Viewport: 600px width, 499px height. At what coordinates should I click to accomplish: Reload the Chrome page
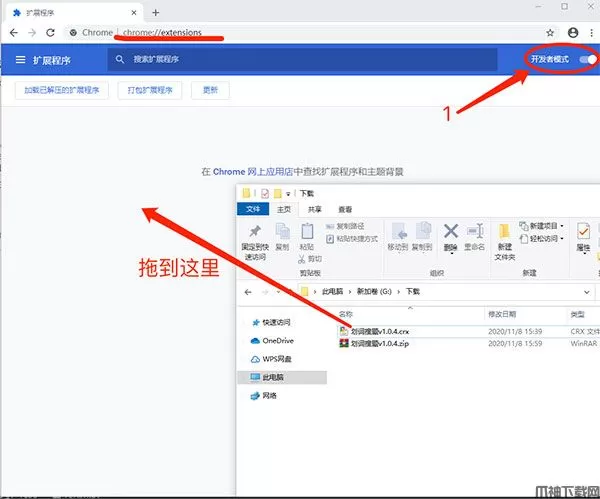pos(51,33)
